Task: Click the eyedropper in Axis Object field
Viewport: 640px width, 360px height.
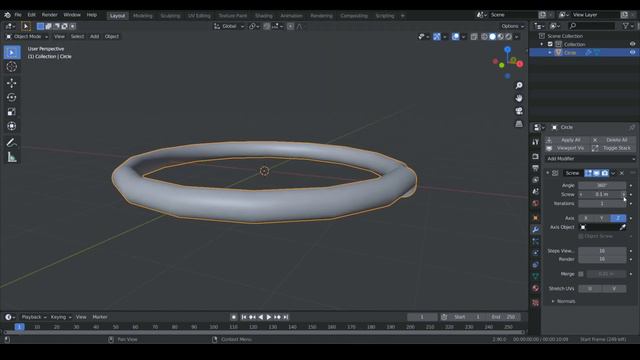Action: [x=622, y=227]
